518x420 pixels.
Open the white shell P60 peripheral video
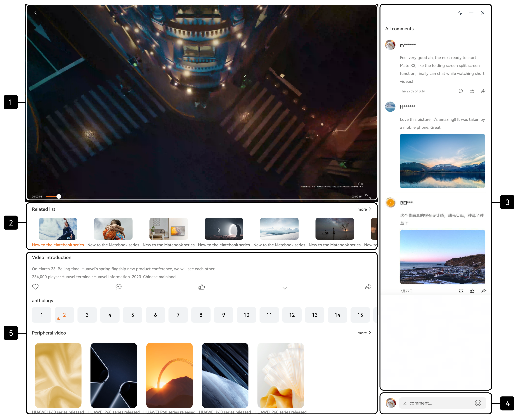tap(281, 375)
